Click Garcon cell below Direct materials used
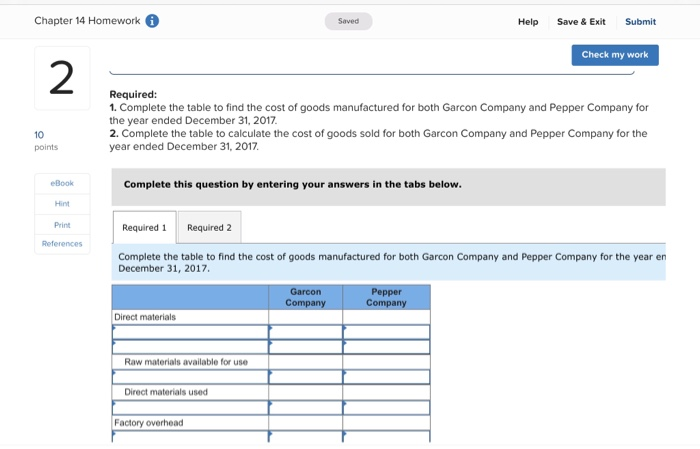 pyautogui.click(x=306, y=407)
